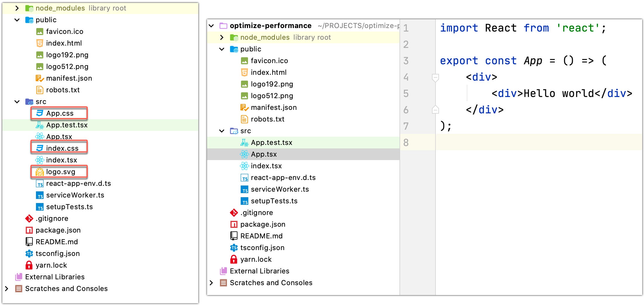This screenshot has height=305, width=644.
Task: Select the robots.txt file
Action: 63,90
